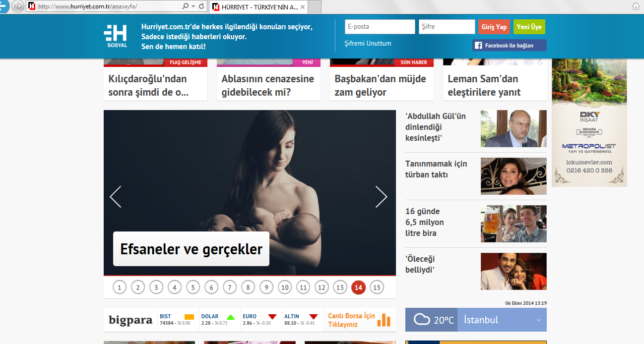Viewport: 644px width, 344px height.
Task: Go to the previous slide arrow
Action: [x=116, y=197]
